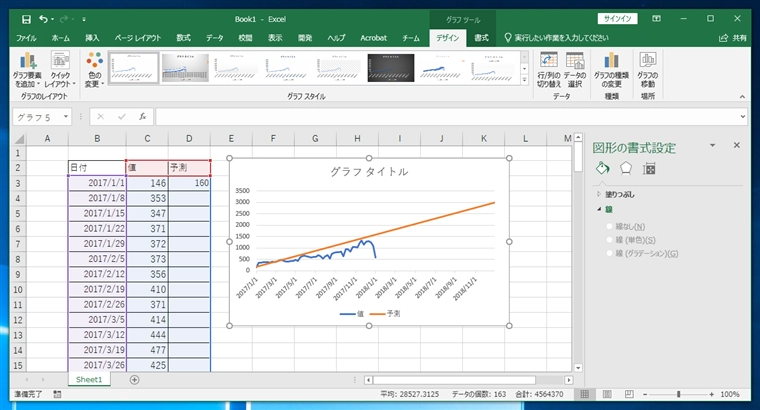
Task: Click the ribbon display options icon
Action: point(656,19)
